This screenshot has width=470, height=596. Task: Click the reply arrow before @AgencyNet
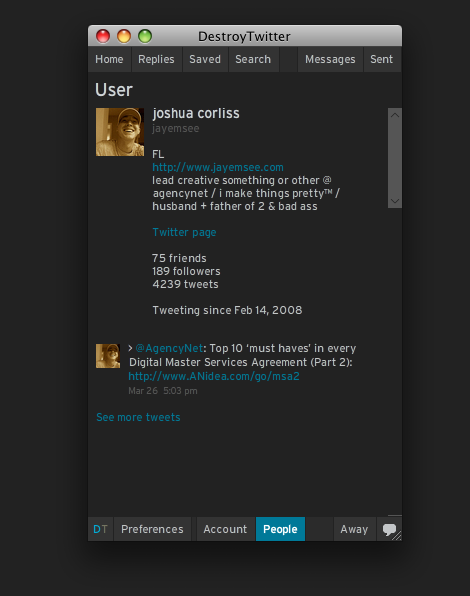(x=130, y=348)
